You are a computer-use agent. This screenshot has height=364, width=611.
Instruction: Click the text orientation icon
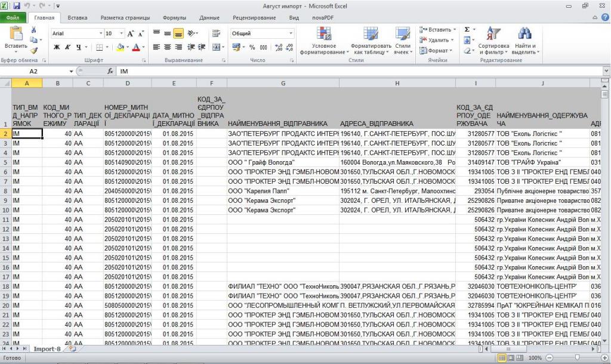coord(192,33)
